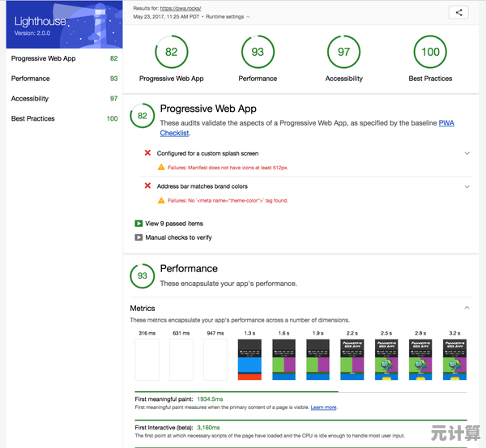Select the 3.2 s filmstrip frame
Viewport: 486px width, 448px height.
click(454, 360)
